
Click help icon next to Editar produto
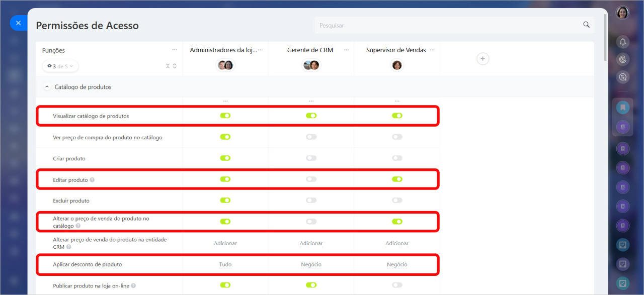click(92, 180)
